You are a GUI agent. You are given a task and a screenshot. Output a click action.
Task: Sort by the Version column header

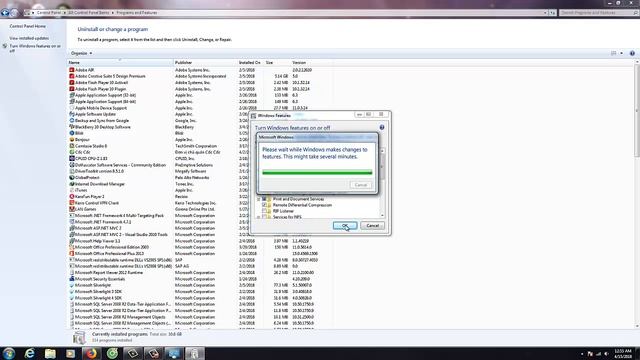pyautogui.click(x=311, y=62)
